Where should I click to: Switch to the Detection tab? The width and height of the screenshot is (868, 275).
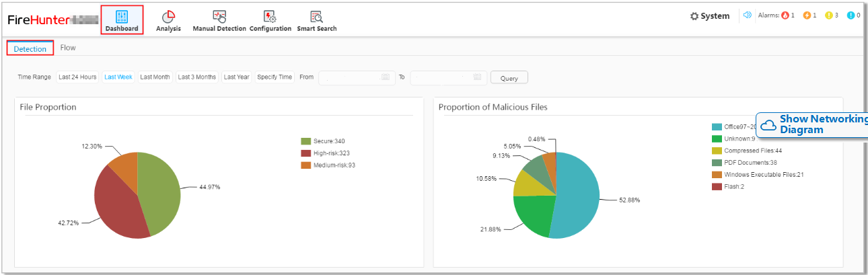point(30,48)
